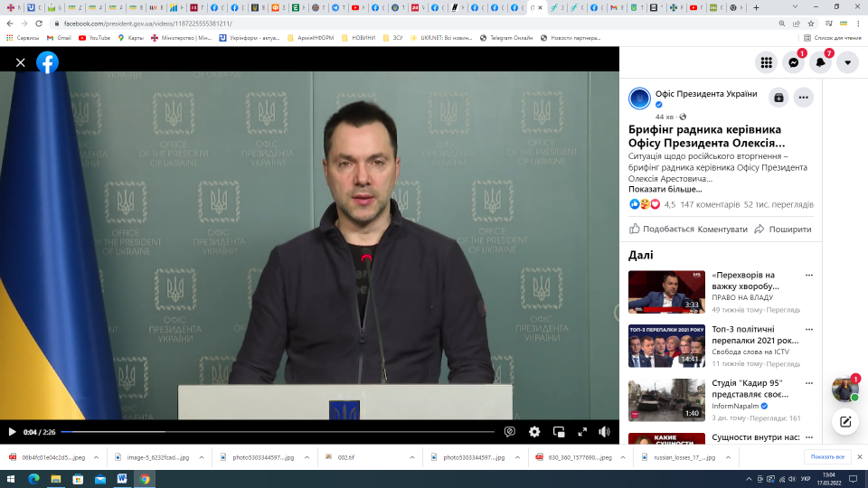The image size is (868, 488).
Task: Expand description with Показати більше
Action: (665, 189)
